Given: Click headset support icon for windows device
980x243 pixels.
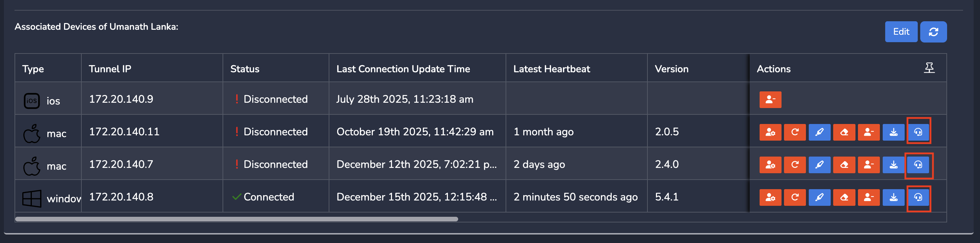Looking at the screenshot, I should tap(918, 197).
